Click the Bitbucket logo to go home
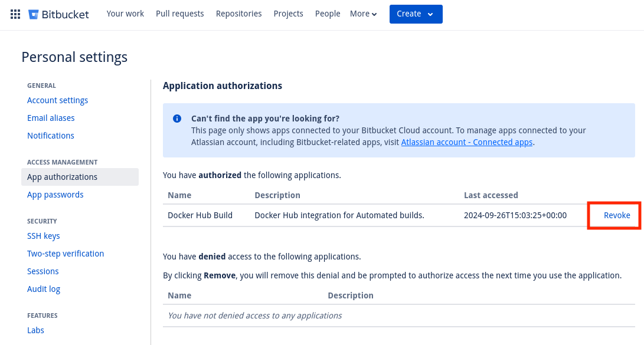The height and width of the screenshot is (345, 644). (58, 14)
